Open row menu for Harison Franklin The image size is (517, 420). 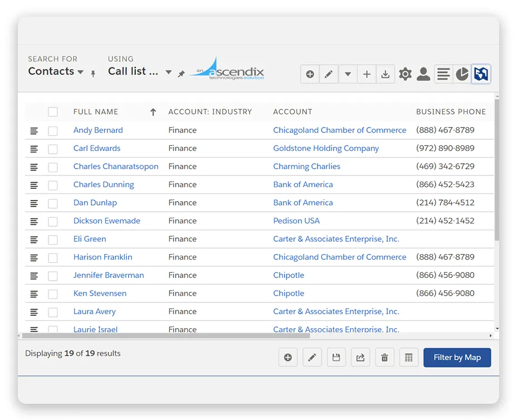coord(34,258)
